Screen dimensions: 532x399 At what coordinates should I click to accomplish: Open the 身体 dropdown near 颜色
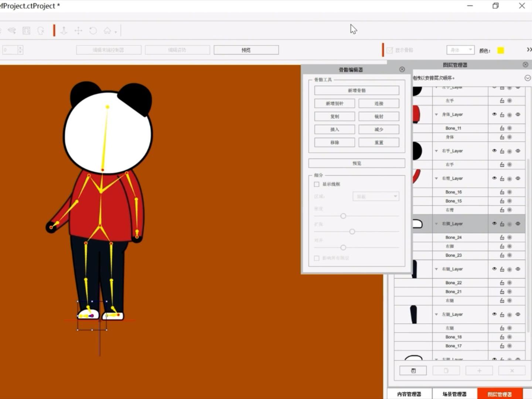coord(460,50)
